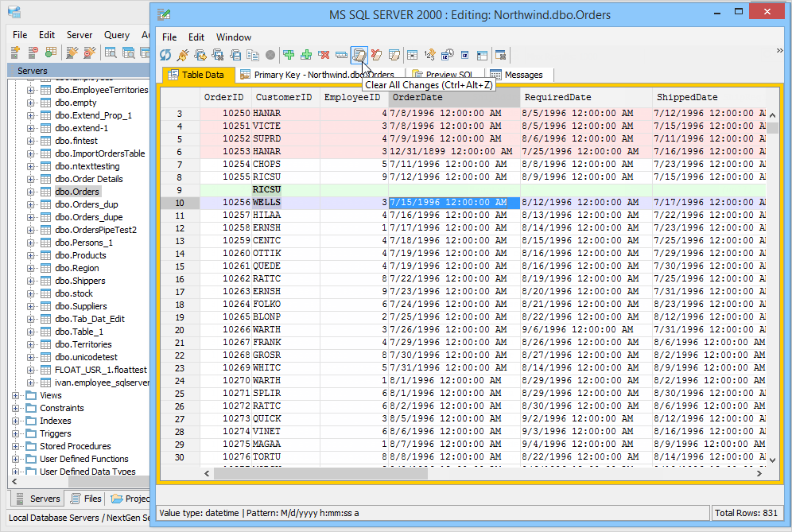This screenshot has width=792, height=532.
Task: Click the Add Server icon with yellow plus
Action: tap(15, 52)
